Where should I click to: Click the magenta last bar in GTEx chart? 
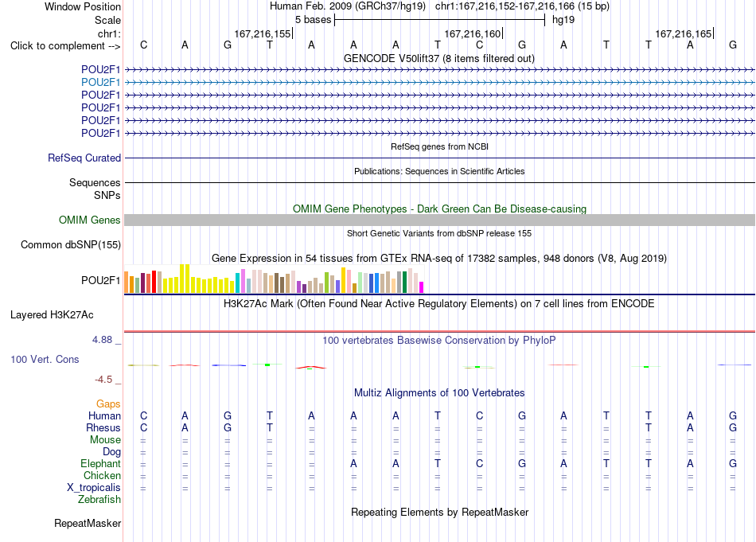tap(421, 287)
